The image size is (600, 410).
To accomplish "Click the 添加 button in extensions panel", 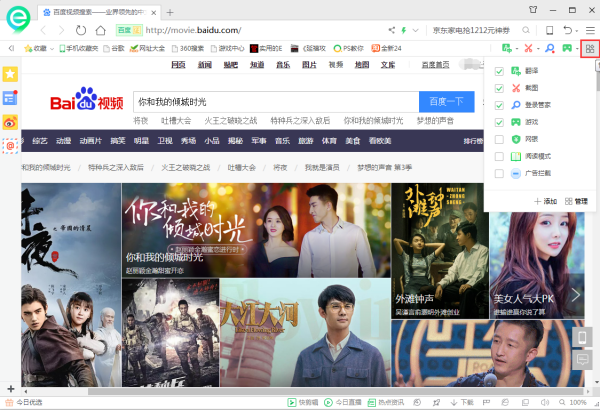I will click(x=546, y=201).
